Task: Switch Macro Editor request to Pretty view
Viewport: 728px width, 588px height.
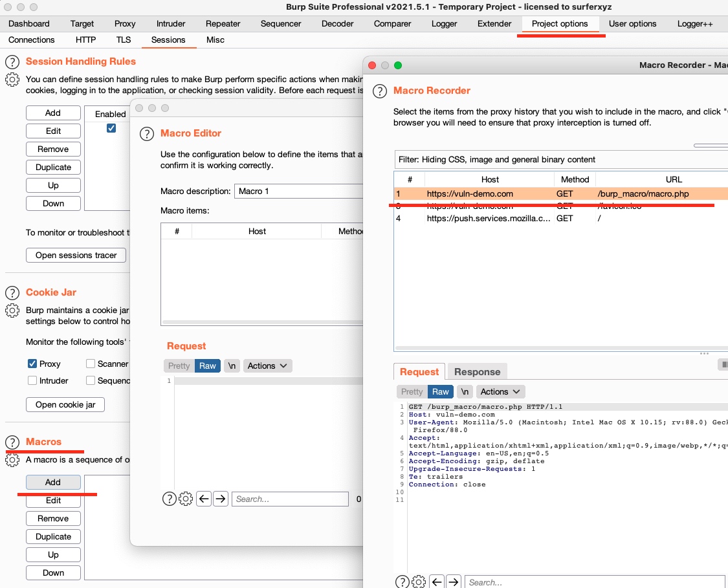Action: point(179,365)
